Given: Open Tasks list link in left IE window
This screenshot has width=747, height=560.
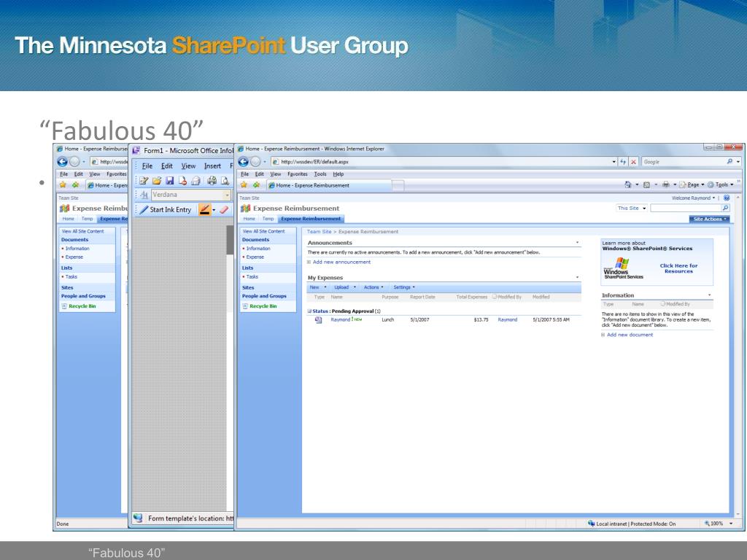Looking at the screenshot, I should click(x=71, y=276).
